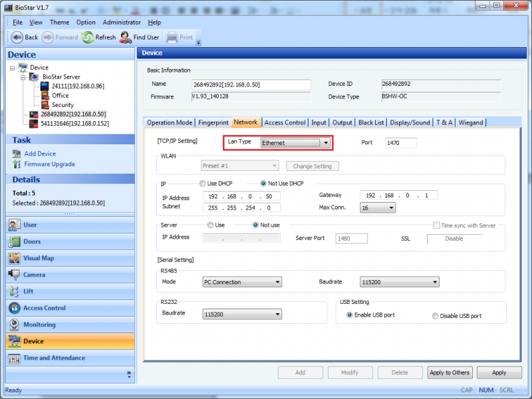
Task: Select Disable USB port option
Action: click(436, 316)
